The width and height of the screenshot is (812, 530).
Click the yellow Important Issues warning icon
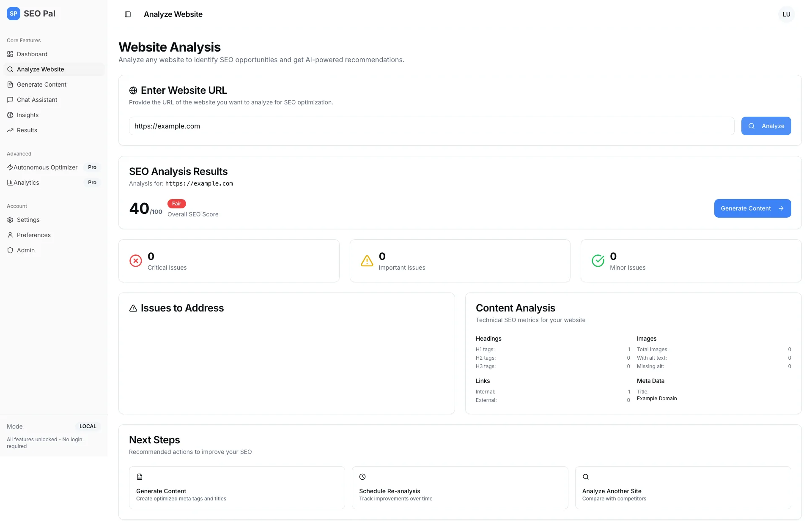[367, 261]
